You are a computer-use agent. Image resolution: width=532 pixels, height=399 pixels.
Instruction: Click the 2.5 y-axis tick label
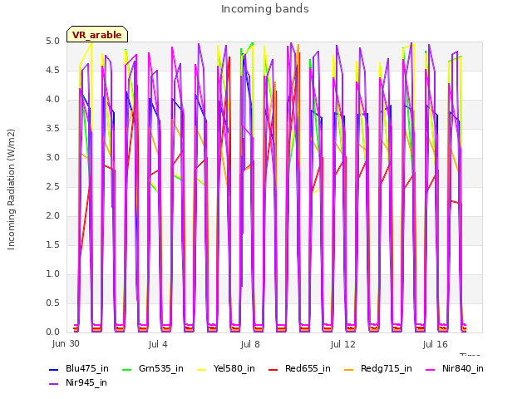(52, 187)
